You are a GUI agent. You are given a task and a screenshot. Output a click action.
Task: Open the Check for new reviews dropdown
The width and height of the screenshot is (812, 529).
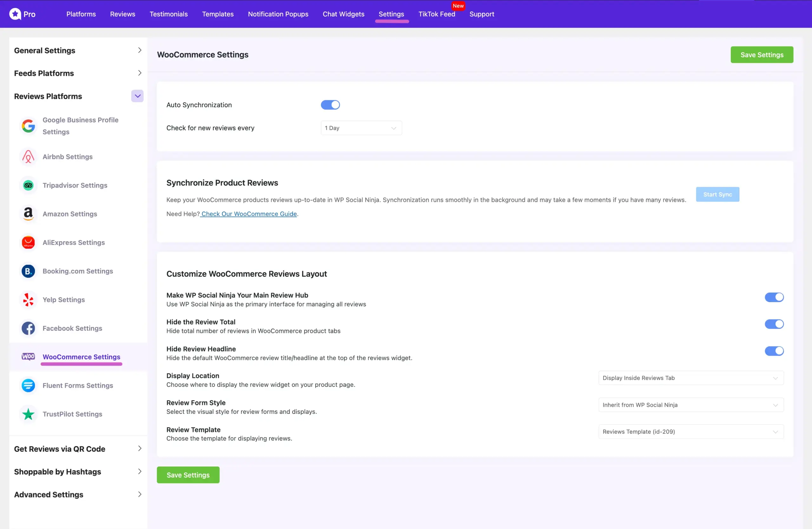point(361,128)
